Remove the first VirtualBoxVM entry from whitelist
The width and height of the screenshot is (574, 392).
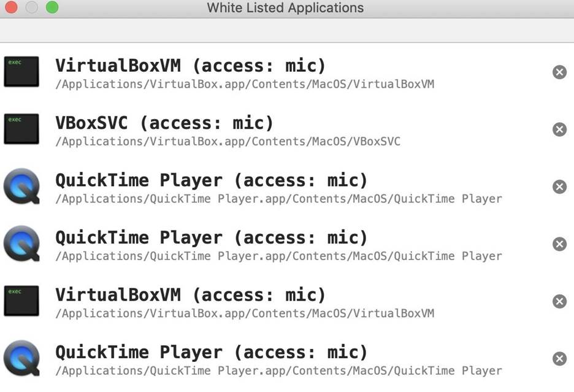pyautogui.click(x=559, y=72)
